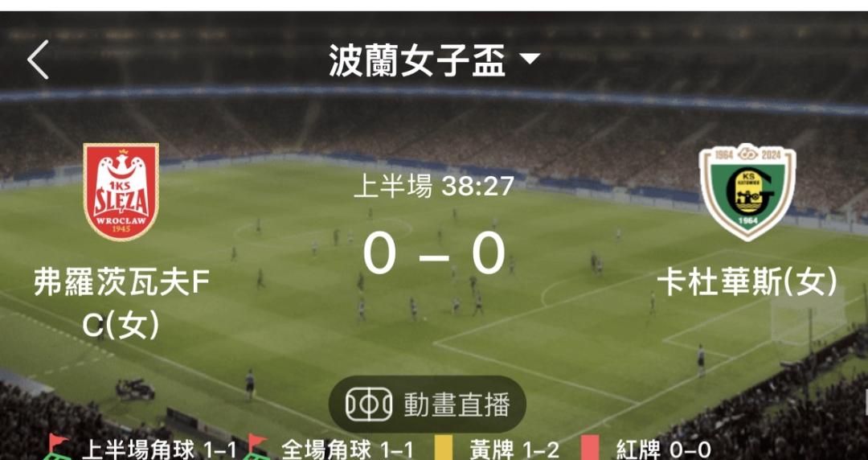
Task: Tap the home team score 0
Action: [379, 253]
